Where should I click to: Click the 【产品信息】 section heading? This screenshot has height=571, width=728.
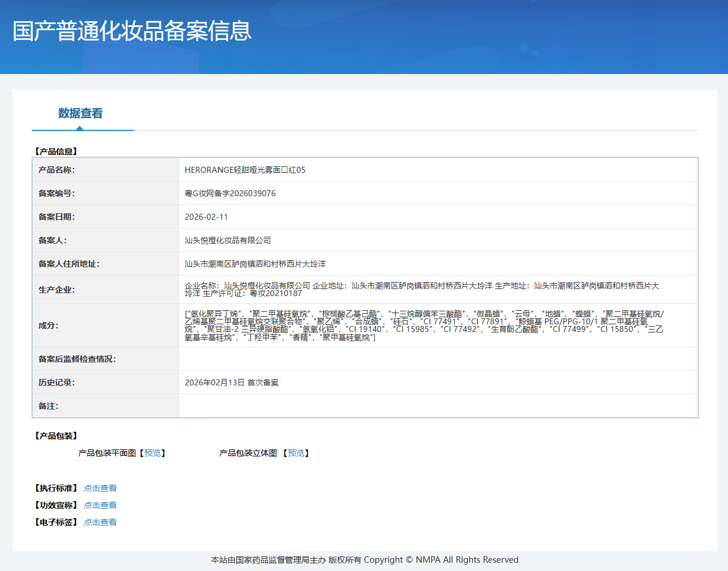56,152
